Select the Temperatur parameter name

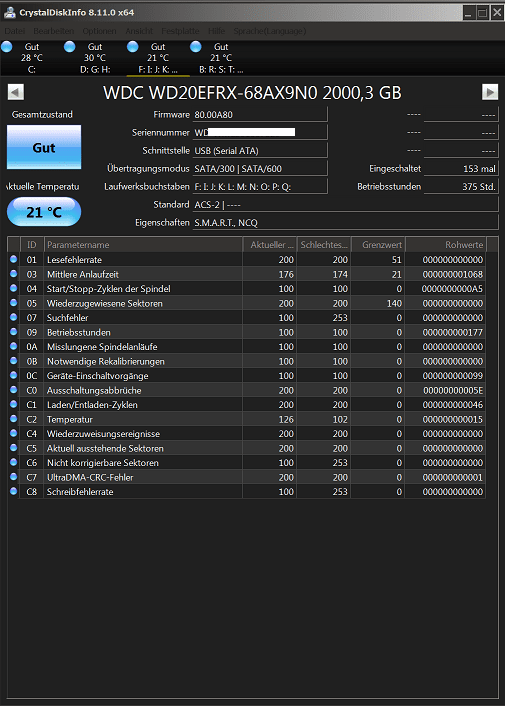[x=70, y=419]
